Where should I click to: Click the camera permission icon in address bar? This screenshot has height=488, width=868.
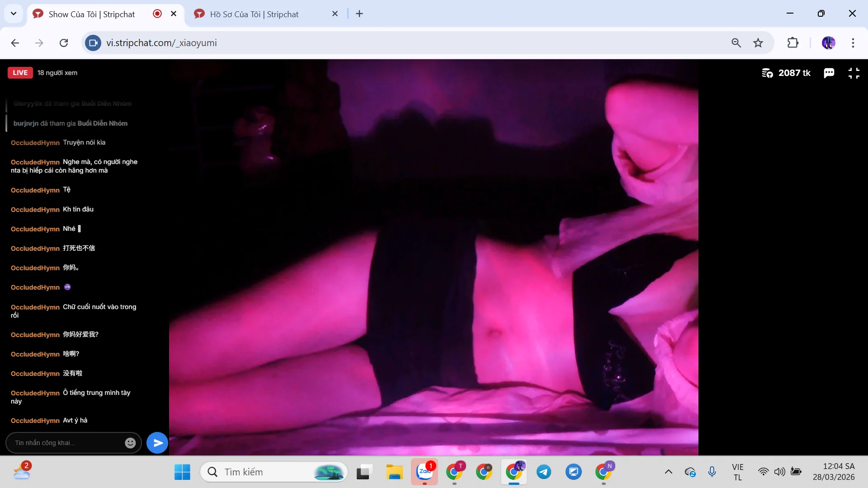coord(93,43)
